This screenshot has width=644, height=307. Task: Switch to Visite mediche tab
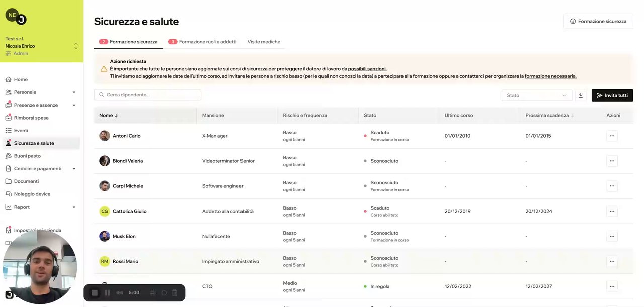(x=264, y=42)
